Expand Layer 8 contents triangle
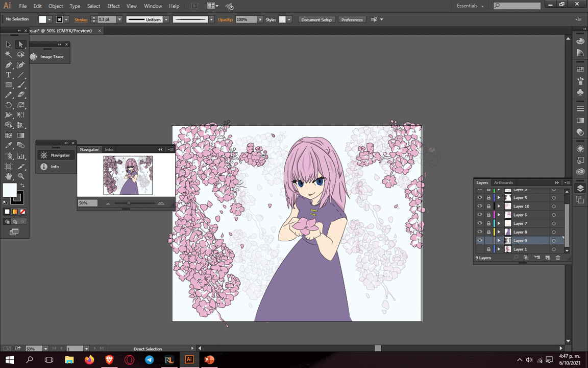 (x=499, y=232)
